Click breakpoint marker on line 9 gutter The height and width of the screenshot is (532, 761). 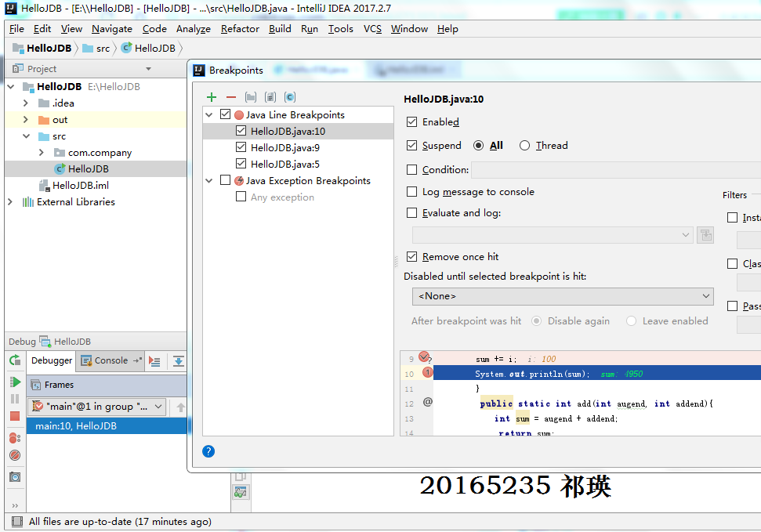(x=424, y=356)
